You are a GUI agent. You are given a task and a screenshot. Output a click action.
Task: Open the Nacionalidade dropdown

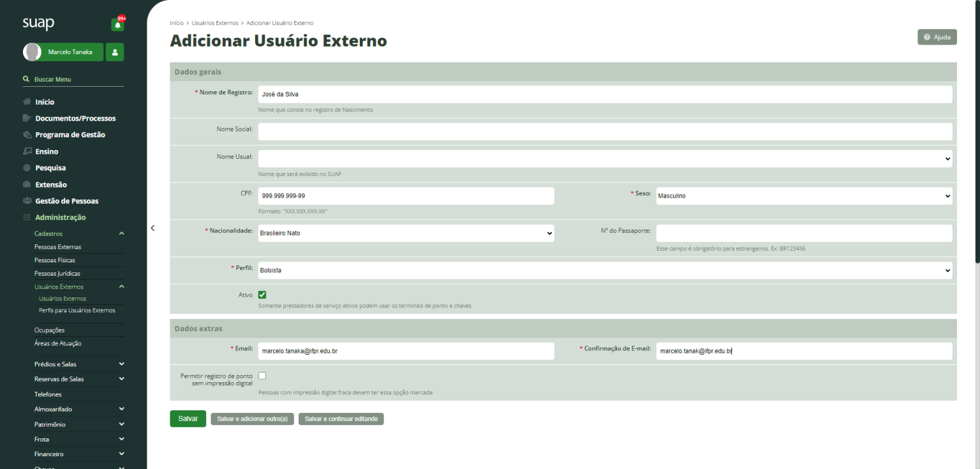coord(406,233)
